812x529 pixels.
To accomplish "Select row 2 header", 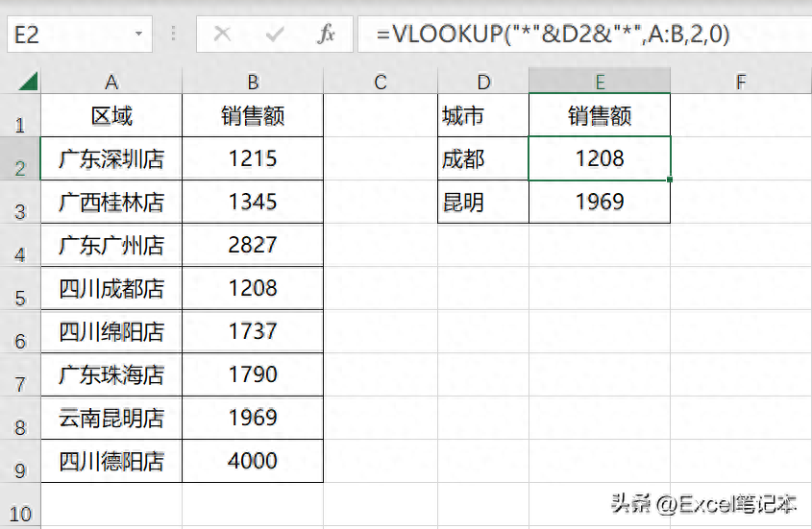I will point(19,159).
